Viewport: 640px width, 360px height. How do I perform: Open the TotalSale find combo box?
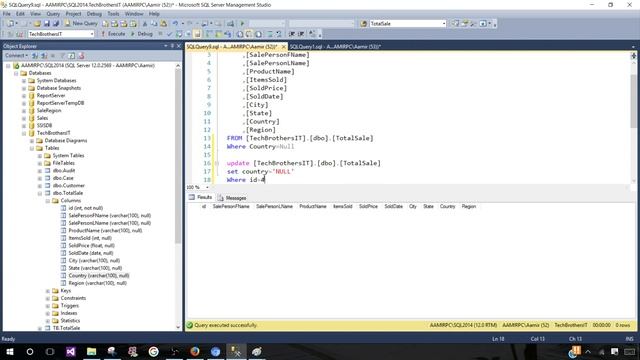(444, 24)
